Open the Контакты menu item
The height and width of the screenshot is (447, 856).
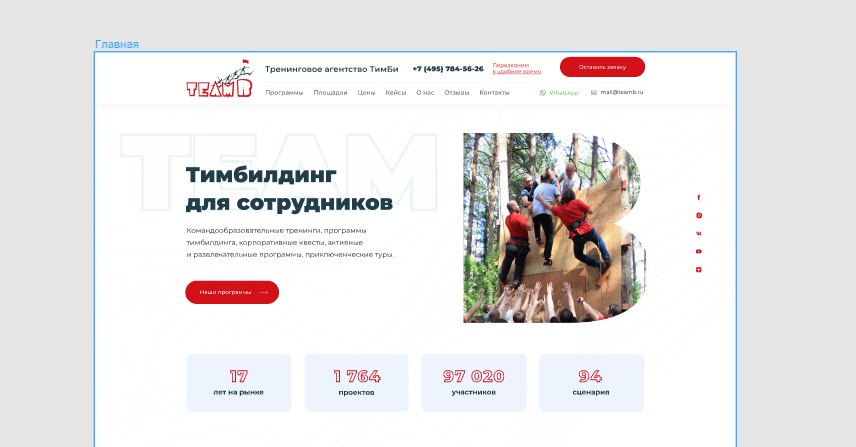(495, 93)
